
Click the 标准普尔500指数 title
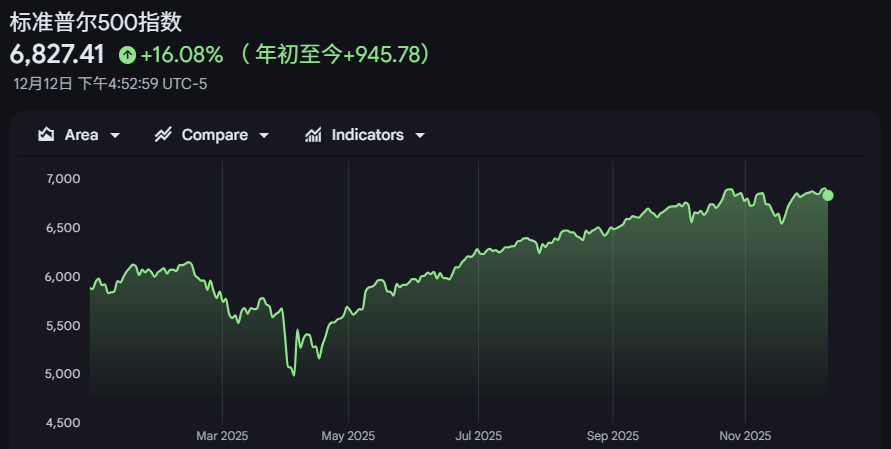pos(96,22)
